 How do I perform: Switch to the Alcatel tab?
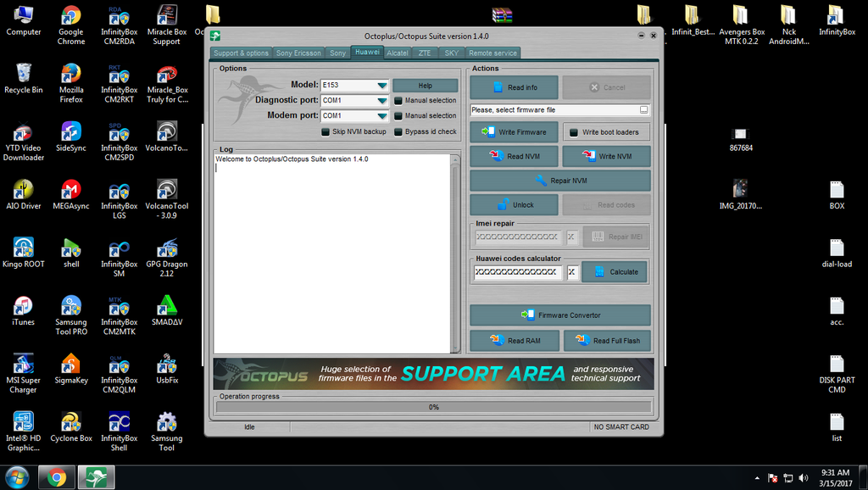tap(398, 53)
